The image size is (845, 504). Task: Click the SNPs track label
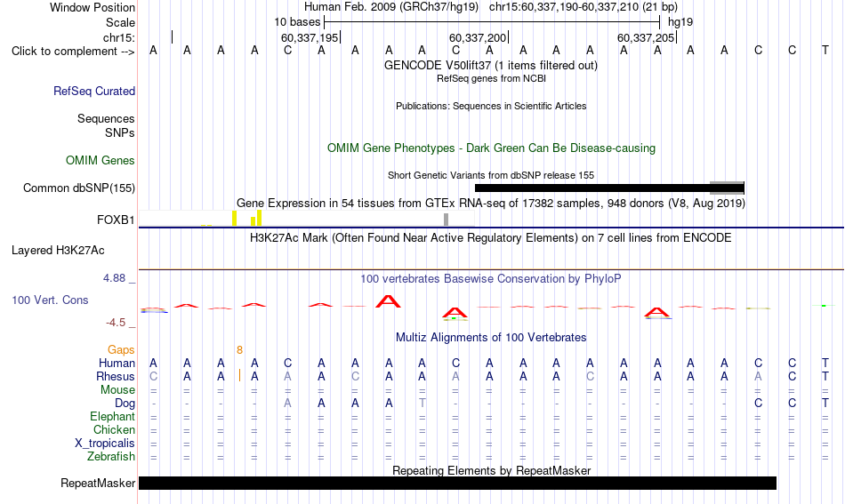pos(120,132)
